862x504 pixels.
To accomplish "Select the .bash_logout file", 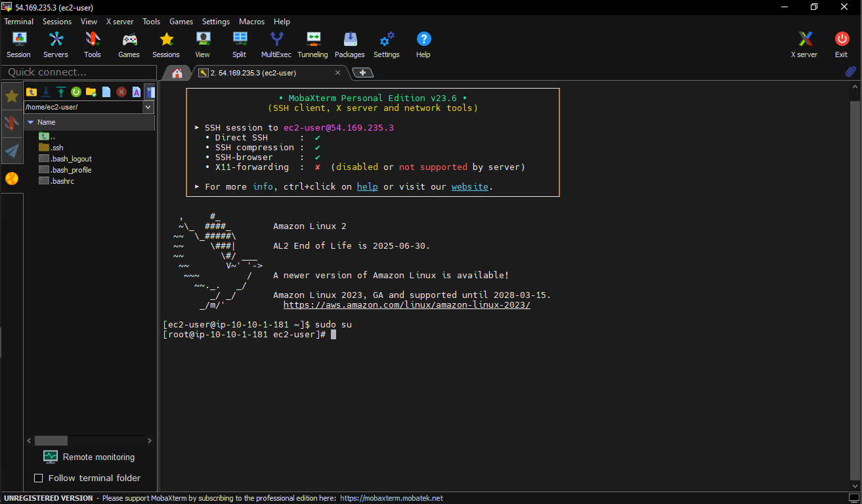I will coord(66,159).
